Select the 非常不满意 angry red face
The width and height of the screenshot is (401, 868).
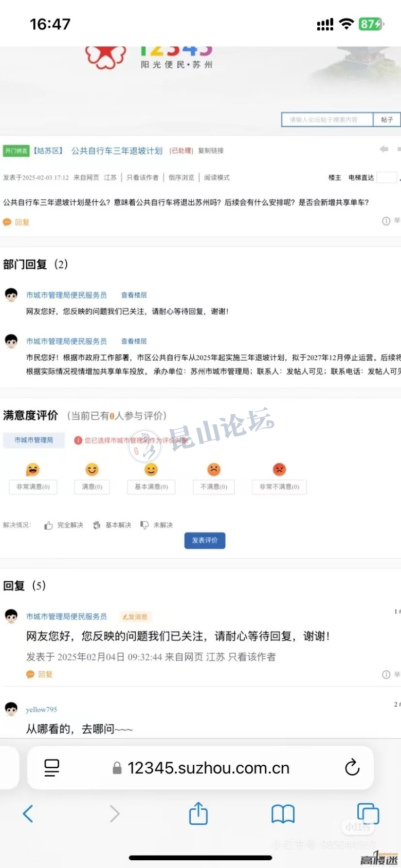pos(279,469)
